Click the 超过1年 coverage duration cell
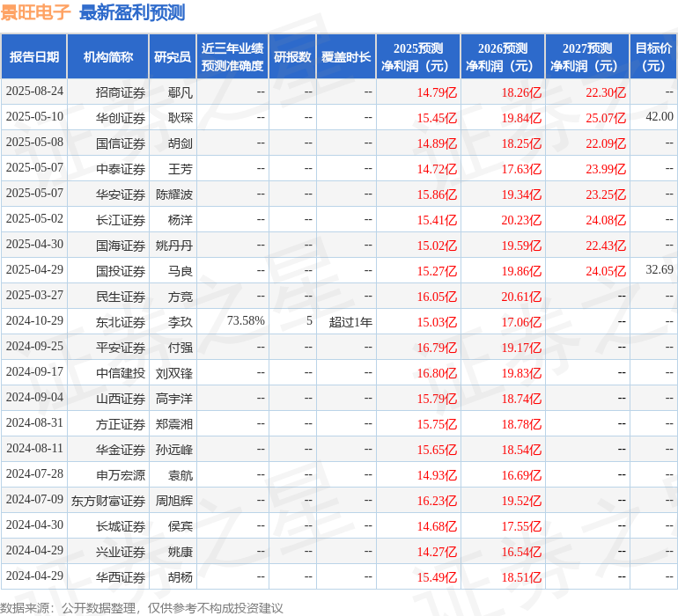This screenshot has width=678, height=616. pos(350,322)
